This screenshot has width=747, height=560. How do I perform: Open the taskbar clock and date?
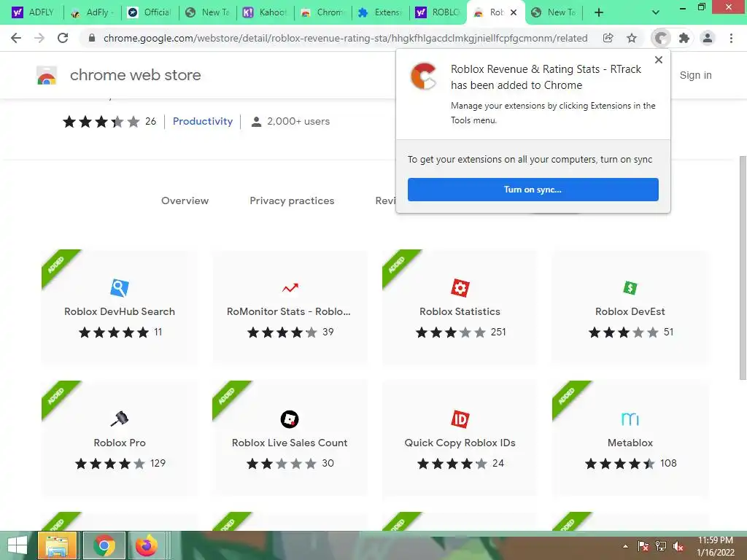(716, 546)
